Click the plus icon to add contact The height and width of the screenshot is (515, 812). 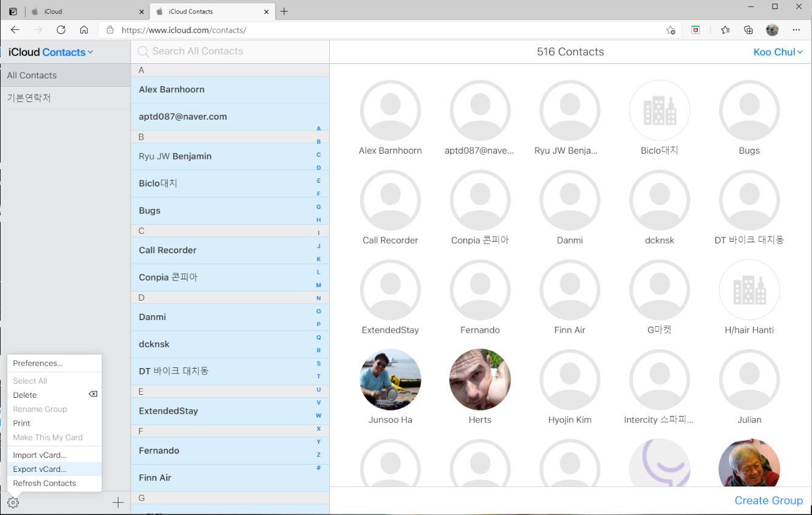point(118,502)
